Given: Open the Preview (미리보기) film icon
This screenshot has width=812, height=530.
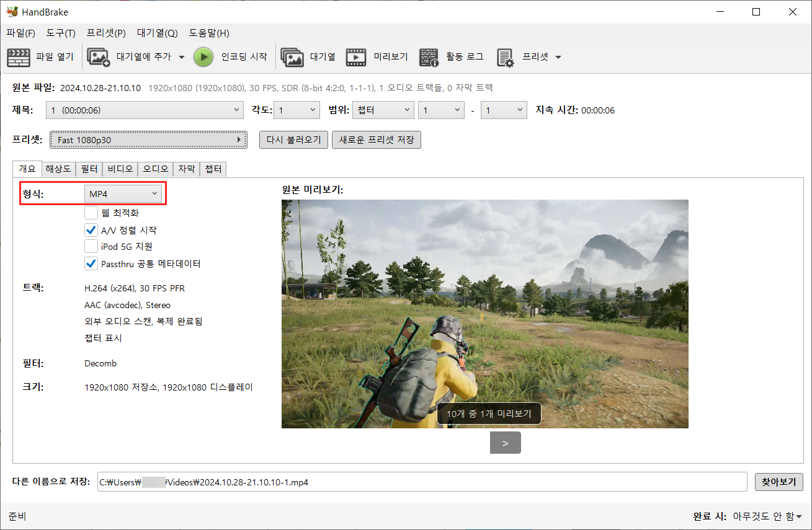Looking at the screenshot, I should 356,57.
